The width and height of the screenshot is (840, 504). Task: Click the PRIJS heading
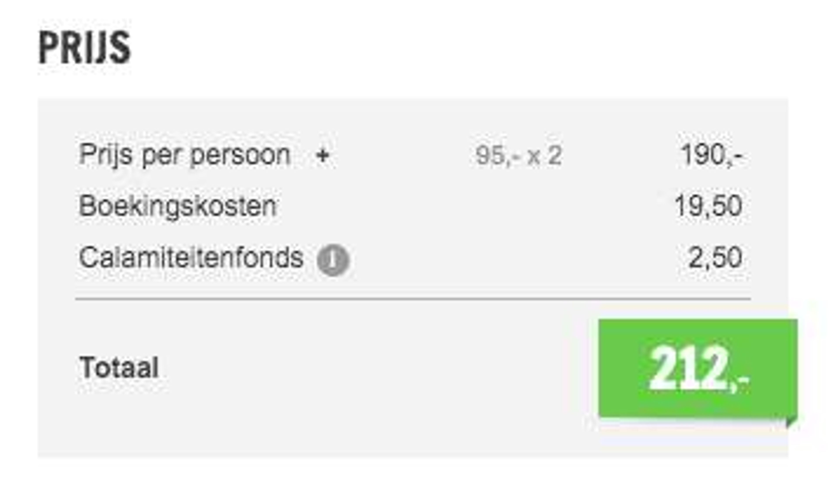(x=85, y=47)
